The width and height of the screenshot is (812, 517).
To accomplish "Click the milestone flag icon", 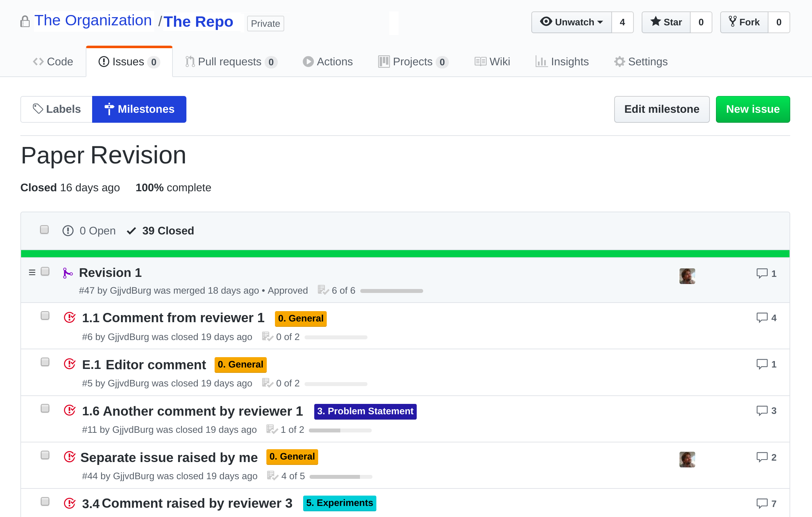I will point(108,109).
